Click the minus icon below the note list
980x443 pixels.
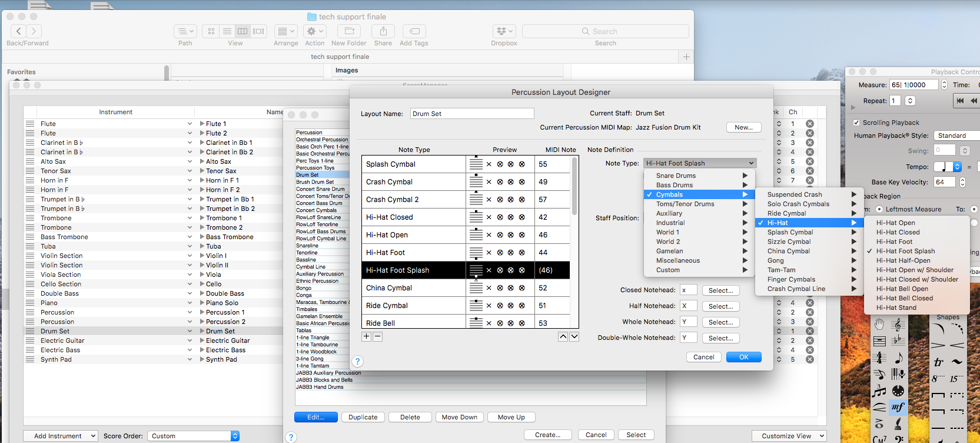pos(378,336)
